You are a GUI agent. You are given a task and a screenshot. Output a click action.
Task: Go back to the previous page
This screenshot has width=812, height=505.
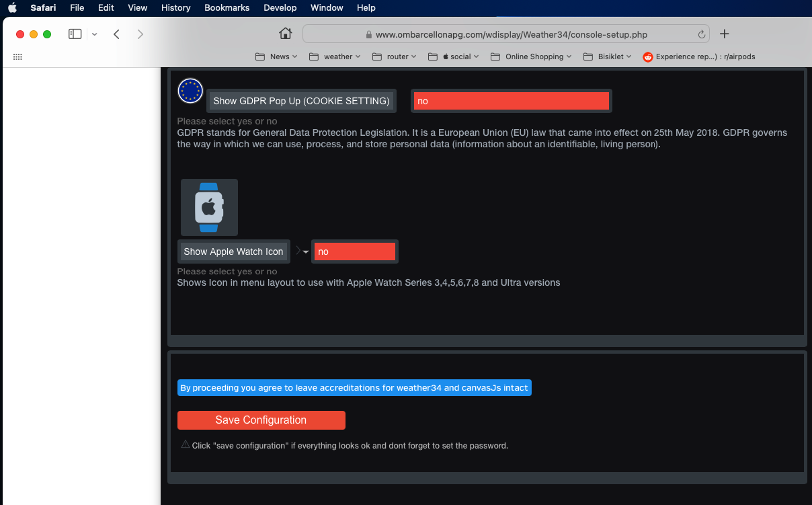tap(116, 34)
